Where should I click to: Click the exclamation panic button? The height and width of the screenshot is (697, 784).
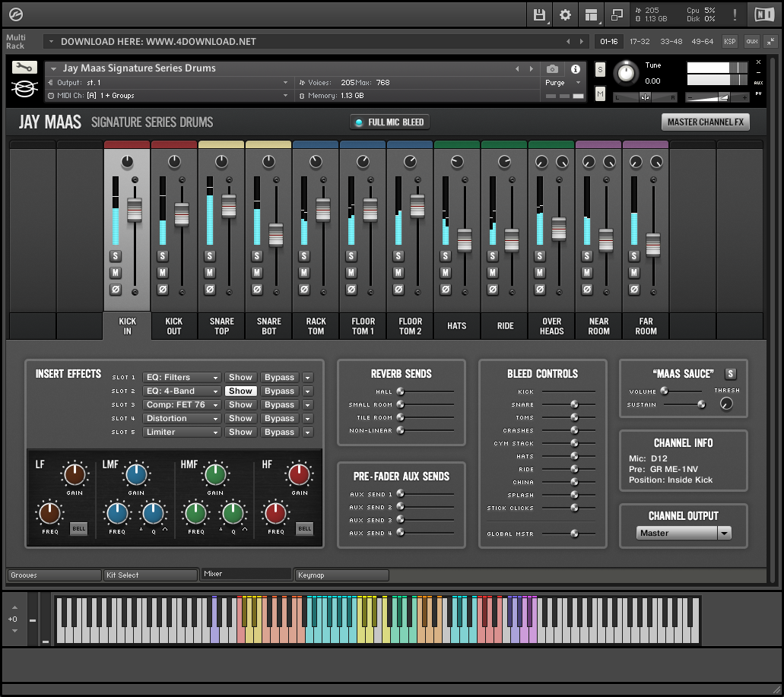(x=735, y=15)
